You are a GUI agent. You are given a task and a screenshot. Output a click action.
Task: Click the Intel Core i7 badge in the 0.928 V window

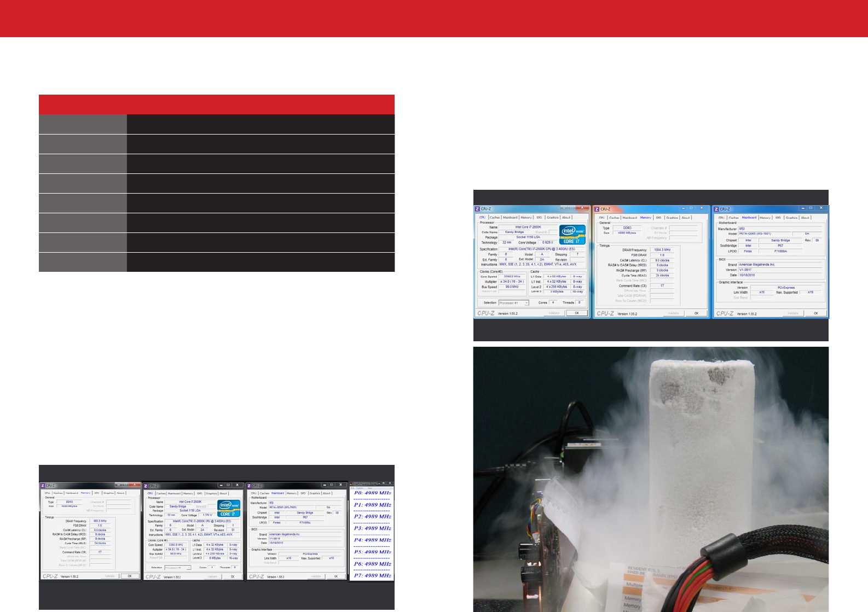click(572, 235)
